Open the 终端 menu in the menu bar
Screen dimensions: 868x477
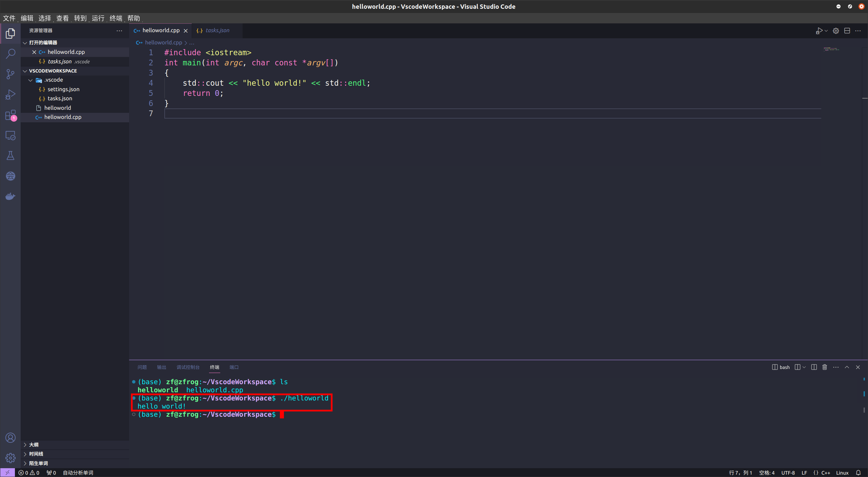coord(116,18)
